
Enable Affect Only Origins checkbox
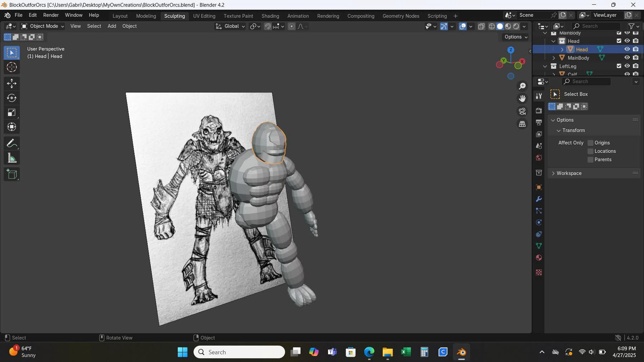pos(591,143)
